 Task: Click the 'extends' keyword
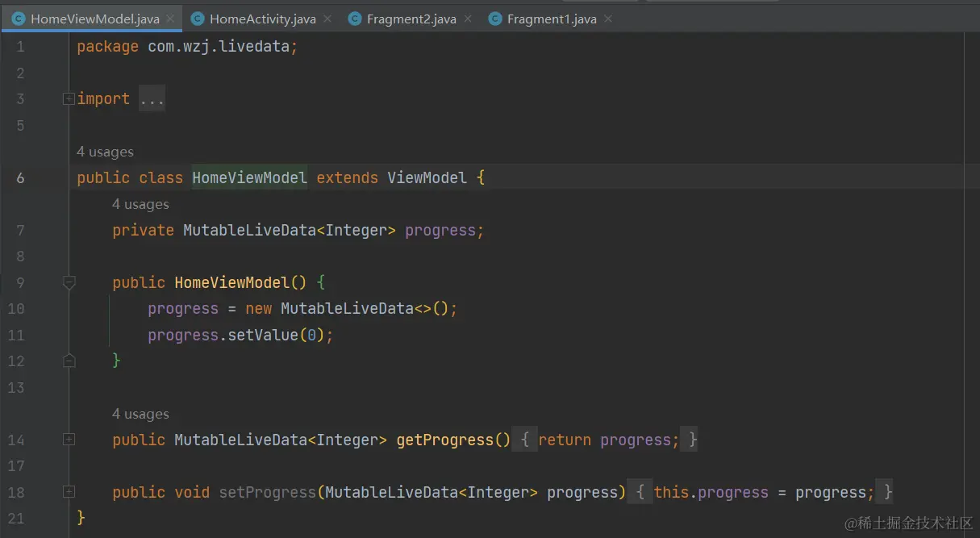(347, 177)
